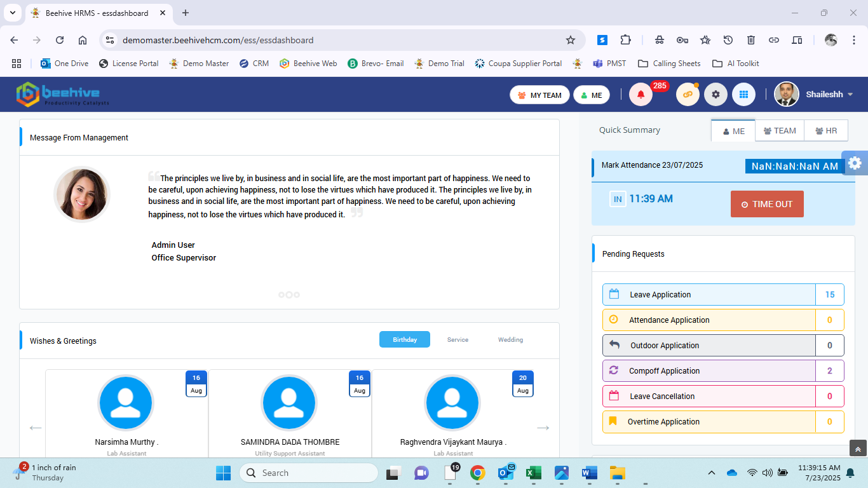Click the quick links icon beside notifications
The height and width of the screenshot is (488, 868).
(x=688, y=94)
